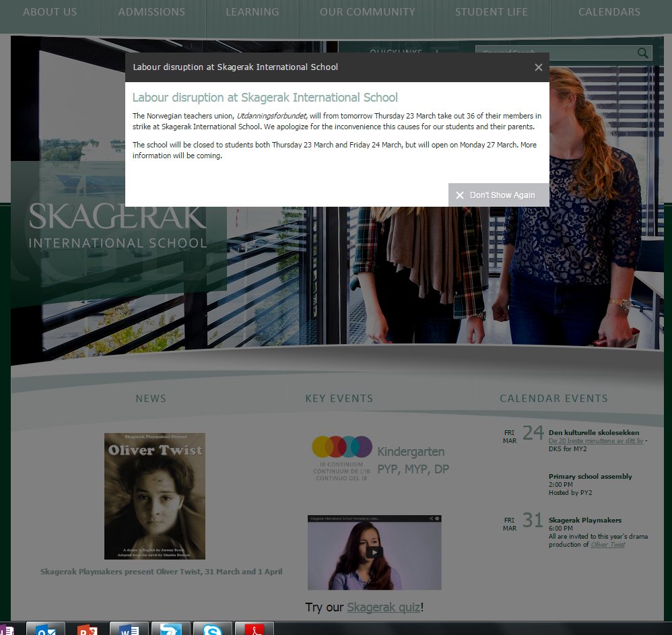Open PowerPoint from the taskbar
The height and width of the screenshot is (635, 672).
pyautogui.click(x=88, y=629)
